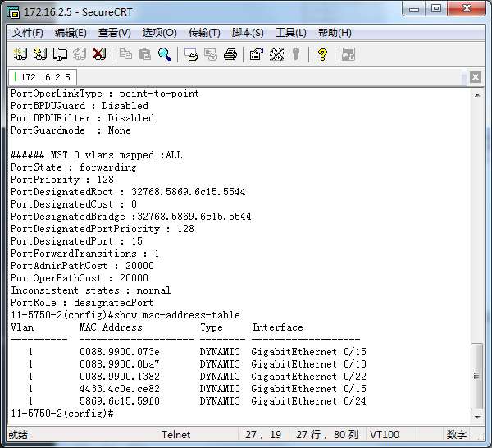Open the 选项(O) menu
The image size is (492, 448).
pos(159,33)
